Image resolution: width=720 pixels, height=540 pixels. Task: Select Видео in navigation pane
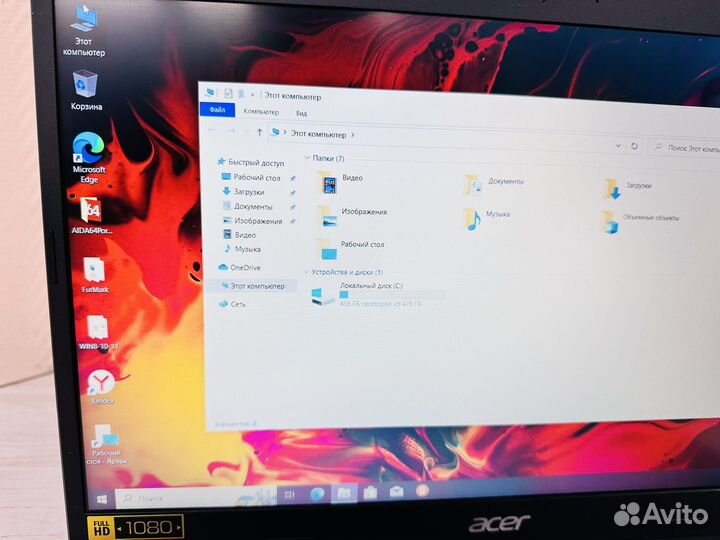click(239, 235)
